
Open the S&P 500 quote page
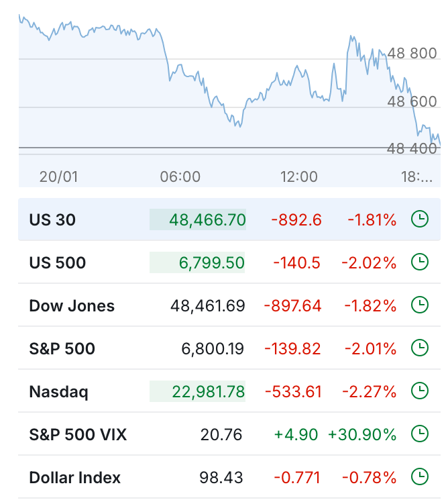click(62, 348)
